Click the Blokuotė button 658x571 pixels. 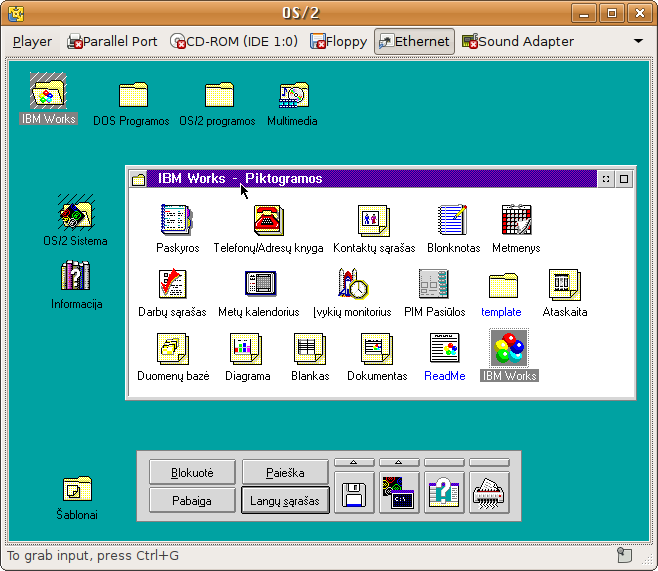[192, 472]
